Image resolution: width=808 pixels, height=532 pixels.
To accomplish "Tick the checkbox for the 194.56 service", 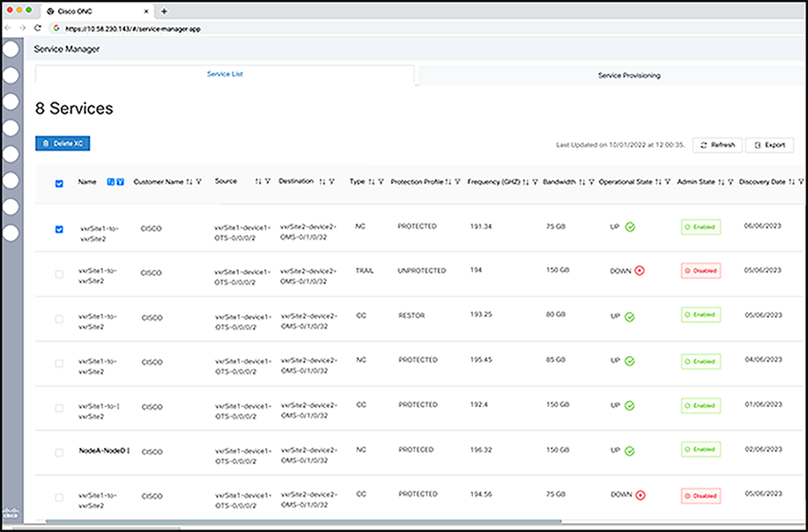I will click(x=59, y=498).
